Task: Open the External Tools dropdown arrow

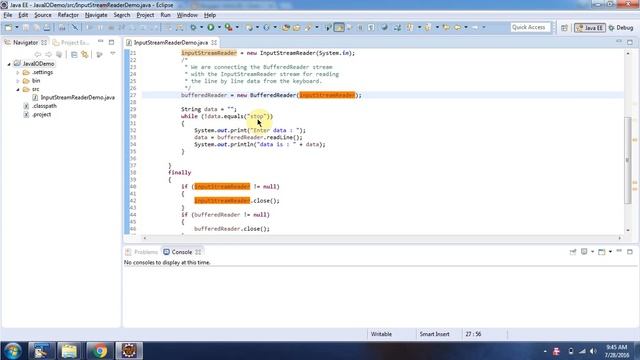Action: [237, 27]
